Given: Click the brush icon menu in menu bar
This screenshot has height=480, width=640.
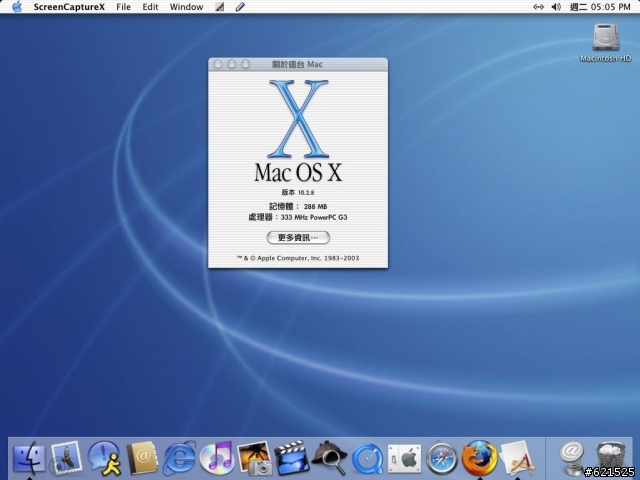Looking at the screenshot, I should click(220, 7).
